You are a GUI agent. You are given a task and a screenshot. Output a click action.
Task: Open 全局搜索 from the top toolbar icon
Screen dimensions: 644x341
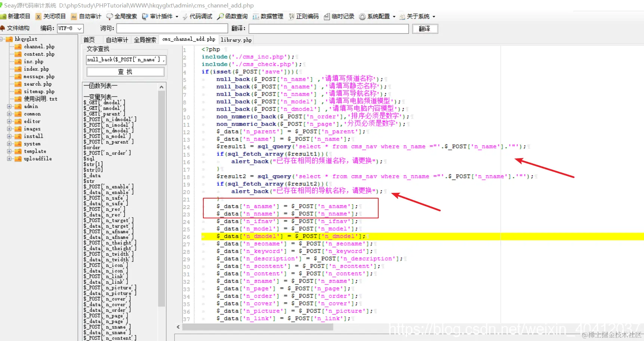(x=110, y=16)
